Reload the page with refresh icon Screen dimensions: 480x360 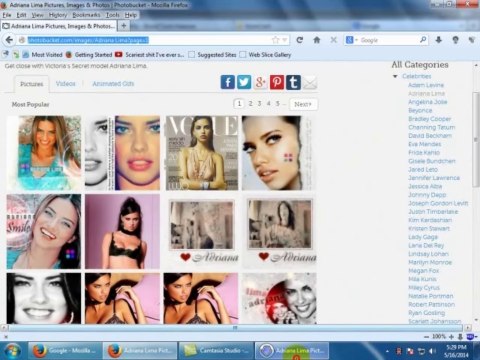coord(299,40)
